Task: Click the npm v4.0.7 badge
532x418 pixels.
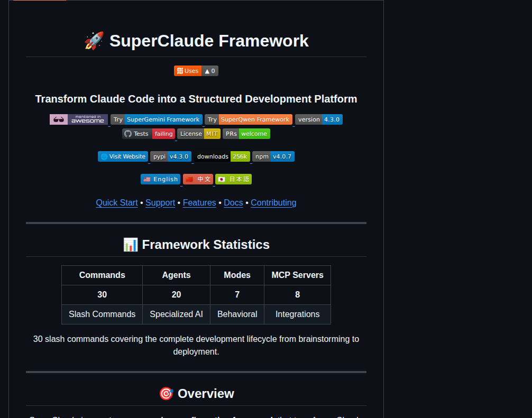Action: tap(273, 156)
